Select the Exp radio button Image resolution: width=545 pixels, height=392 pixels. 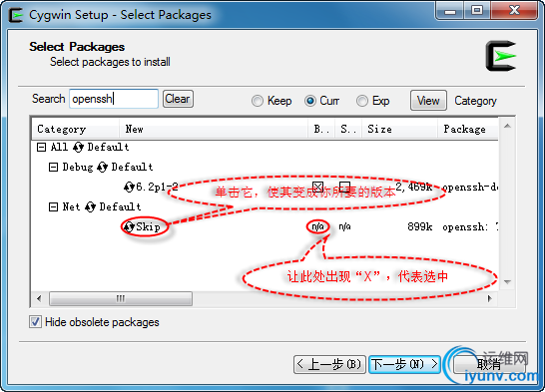click(x=362, y=101)
